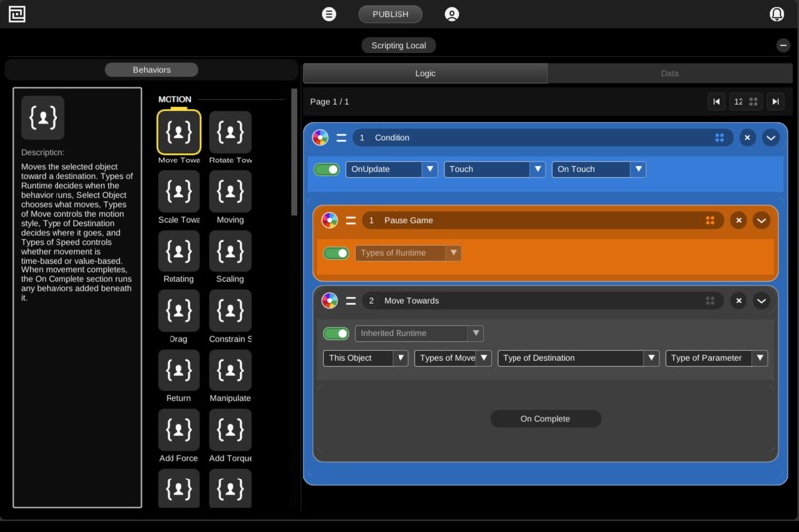Select the Drag behavior icon
799x532 pixels.
click(178, 310)
